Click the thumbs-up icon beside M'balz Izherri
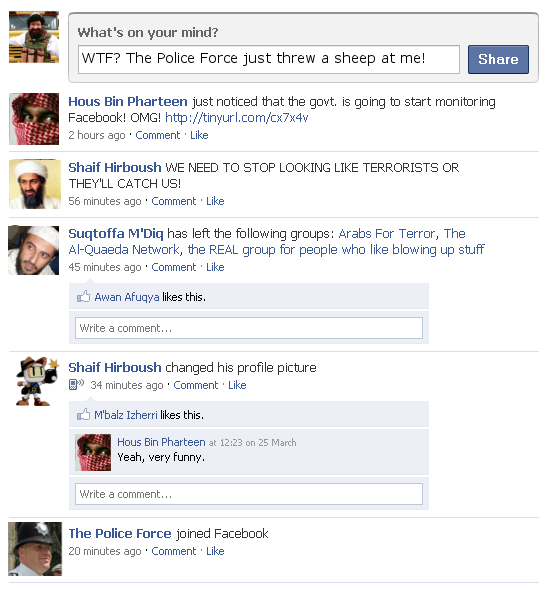 click(83, 414)
